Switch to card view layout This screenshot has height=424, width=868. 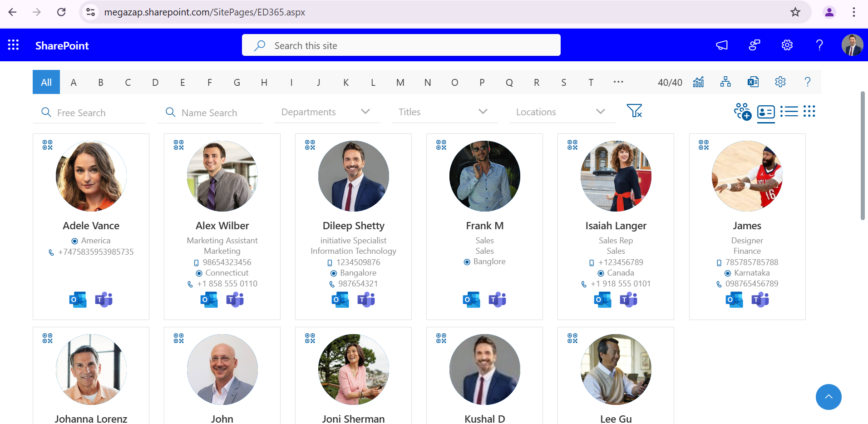766,112
